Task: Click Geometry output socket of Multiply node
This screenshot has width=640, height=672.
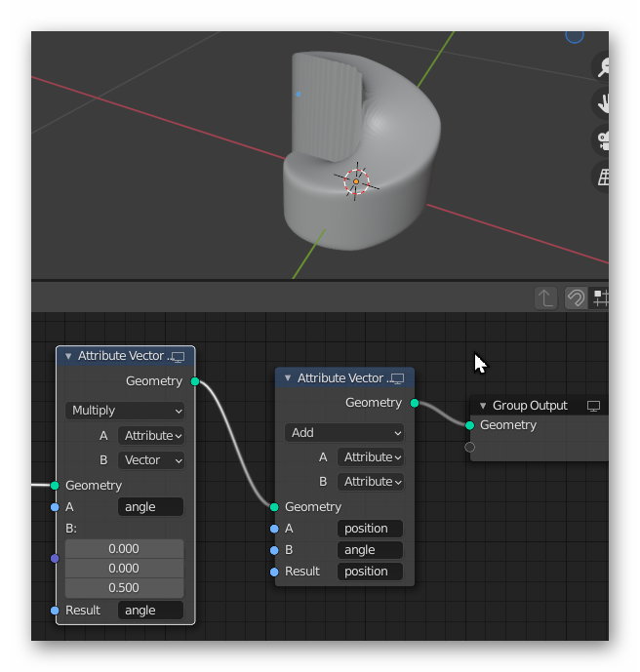Action: 195,381
